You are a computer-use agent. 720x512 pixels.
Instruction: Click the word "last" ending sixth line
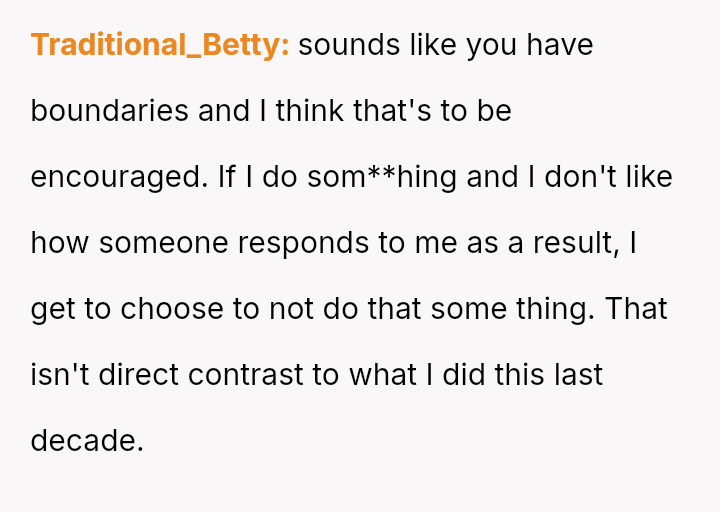click(x=582, y=375)
